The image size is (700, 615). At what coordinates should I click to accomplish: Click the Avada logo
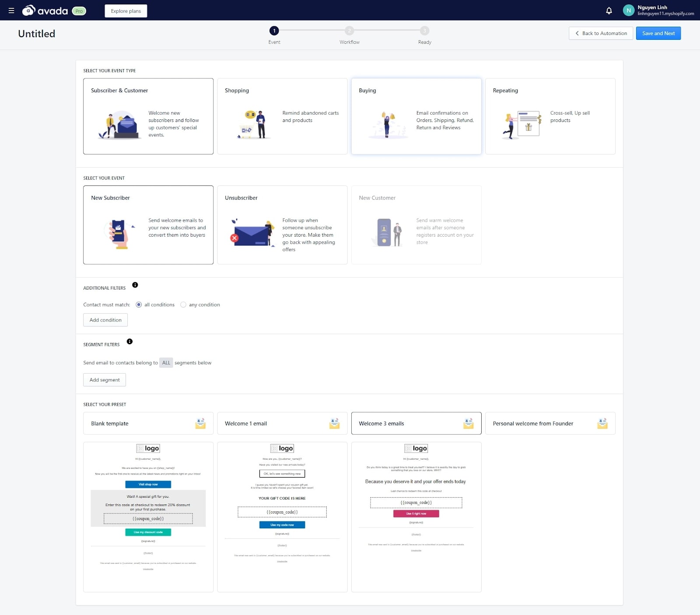45,10
